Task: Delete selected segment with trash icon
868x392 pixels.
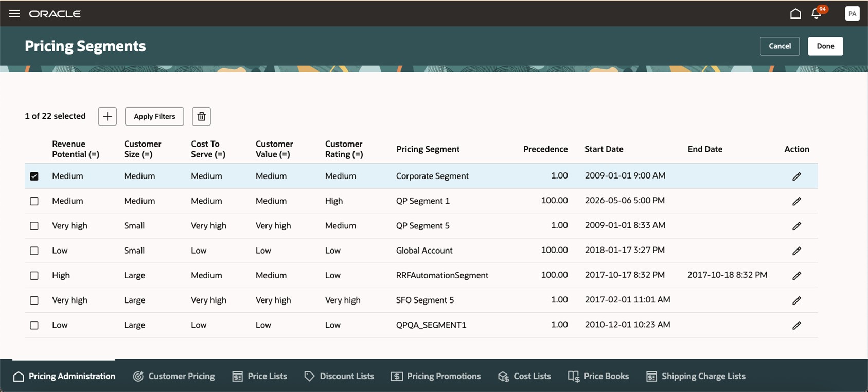Action: click(202, 116)
